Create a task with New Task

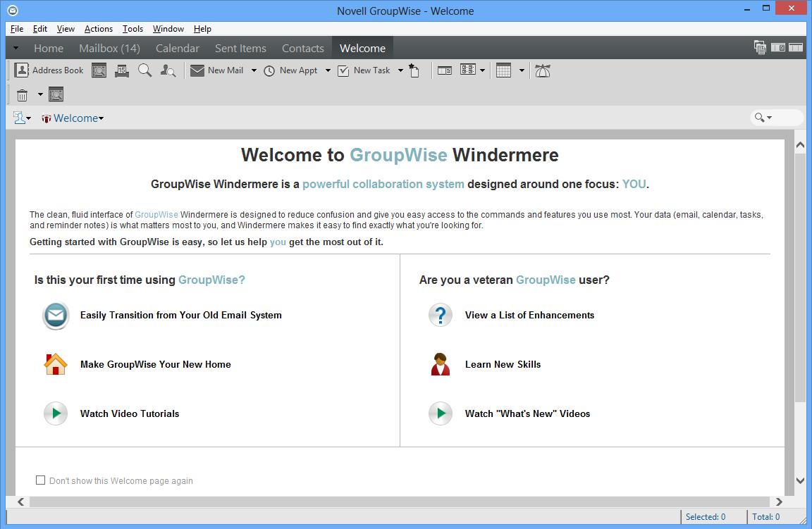pyautogui.click(x=364, y=70)
